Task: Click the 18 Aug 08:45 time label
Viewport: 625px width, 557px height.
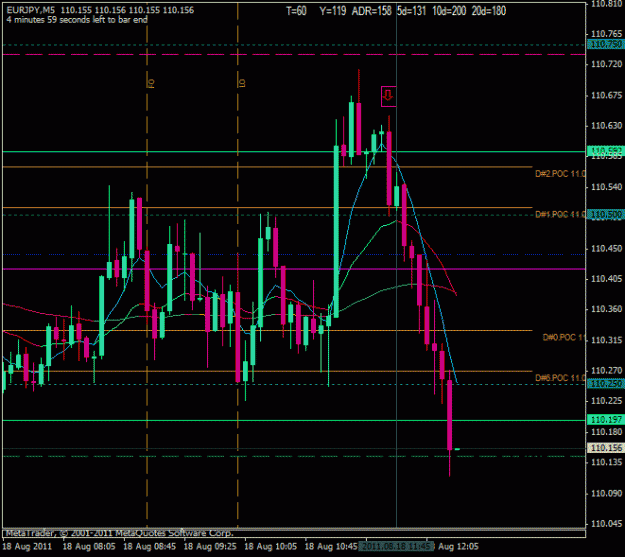Action: click(149, 546)
